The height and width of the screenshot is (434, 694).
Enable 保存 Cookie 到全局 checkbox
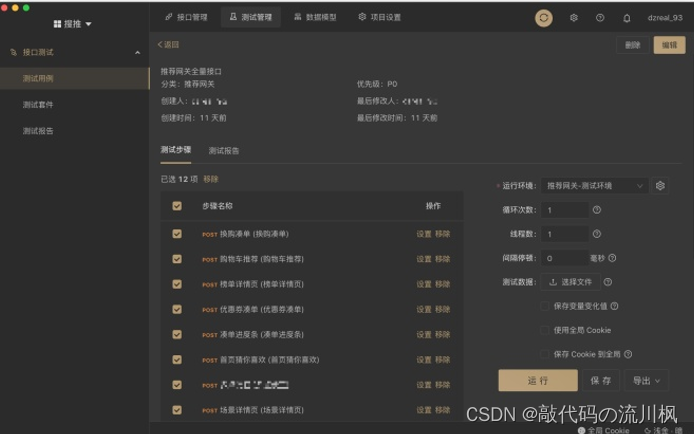click(x=545, y=354)
